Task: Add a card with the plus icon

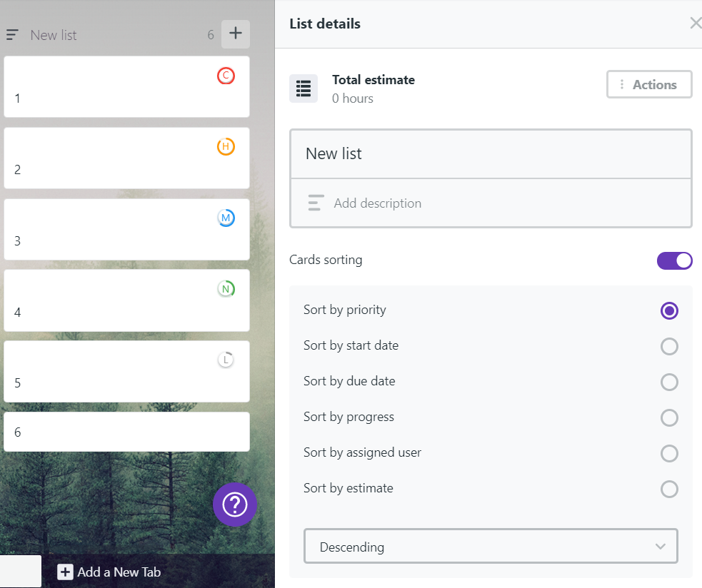Action: coord(236,34)
